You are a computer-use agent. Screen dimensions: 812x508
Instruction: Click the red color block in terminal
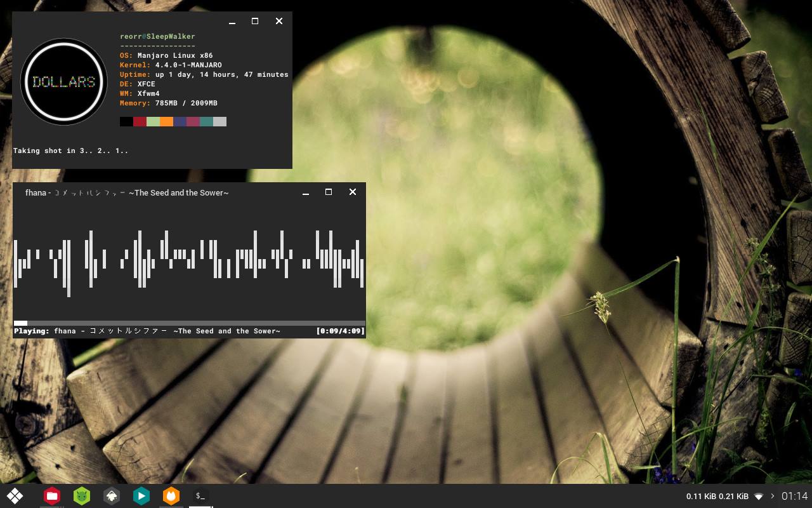tap(140, 122)
